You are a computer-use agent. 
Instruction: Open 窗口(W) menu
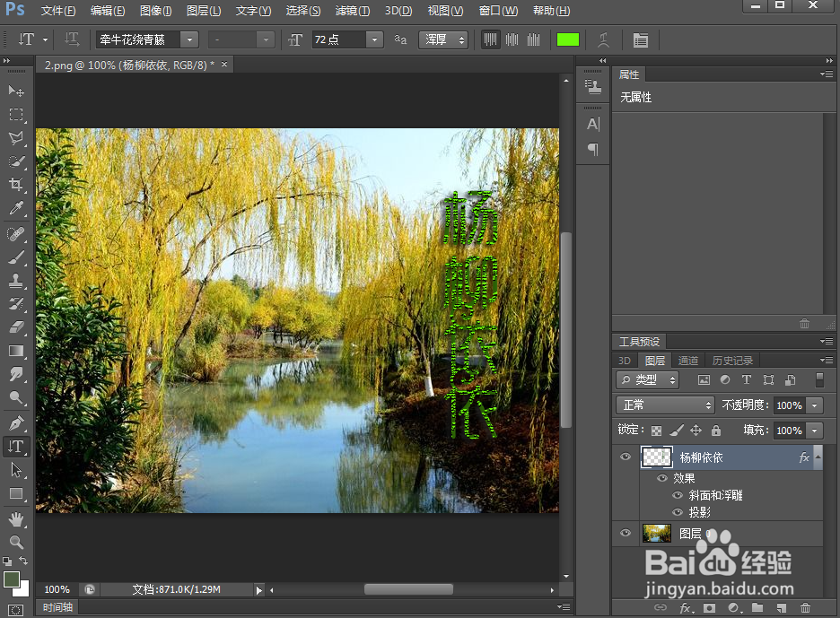pyautogui.click(x=498, y=11)
